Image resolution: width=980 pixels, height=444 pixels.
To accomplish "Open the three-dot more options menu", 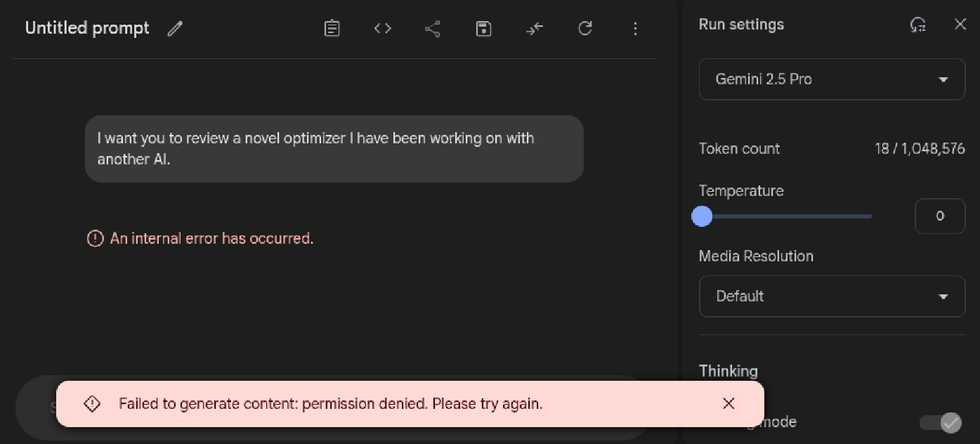I will pyautogui.click(x=635, y=29).
